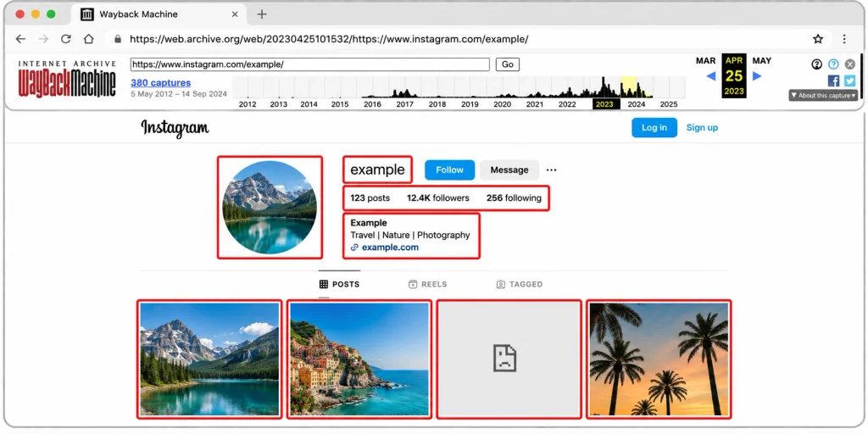Click the Wayback Machine logo
The width and height of the screenshot is (868, 434).
67,79
